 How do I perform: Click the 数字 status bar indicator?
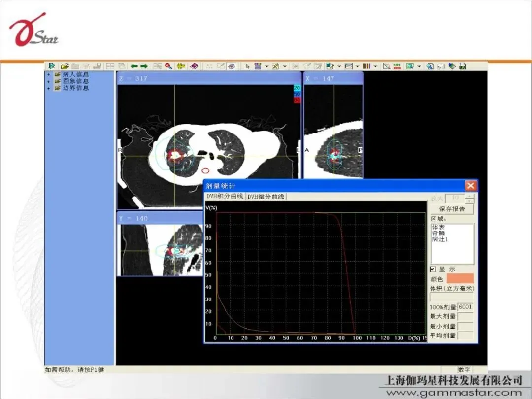(464, 370)
